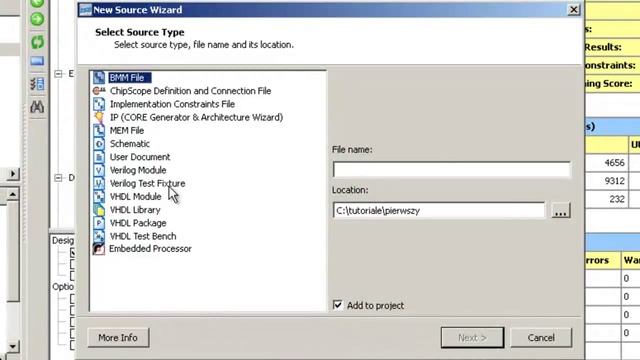The height and width of the screenshot is (360, 640).
Task: Choose VHDL Package source type
Action: 138,223
